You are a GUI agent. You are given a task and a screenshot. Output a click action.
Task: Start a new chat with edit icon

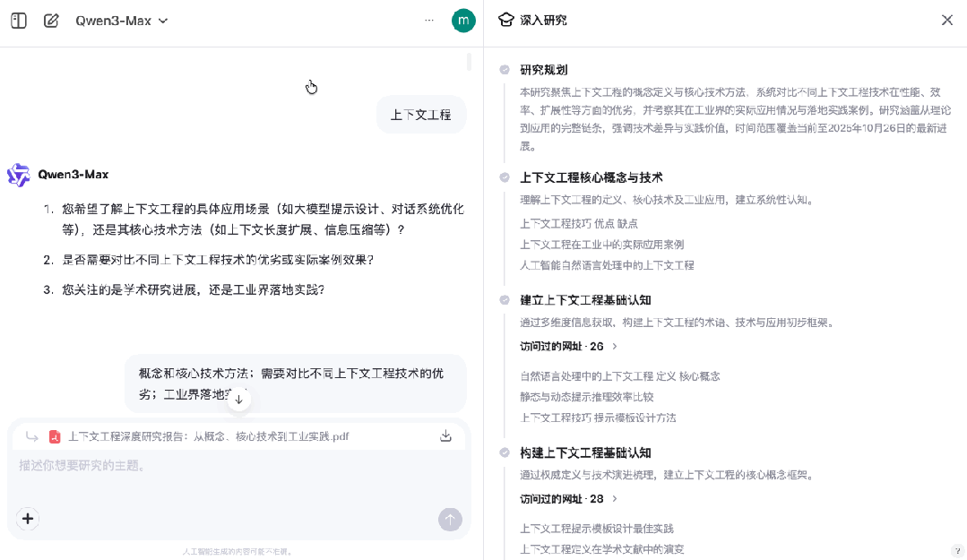click(x=51, y=21)
